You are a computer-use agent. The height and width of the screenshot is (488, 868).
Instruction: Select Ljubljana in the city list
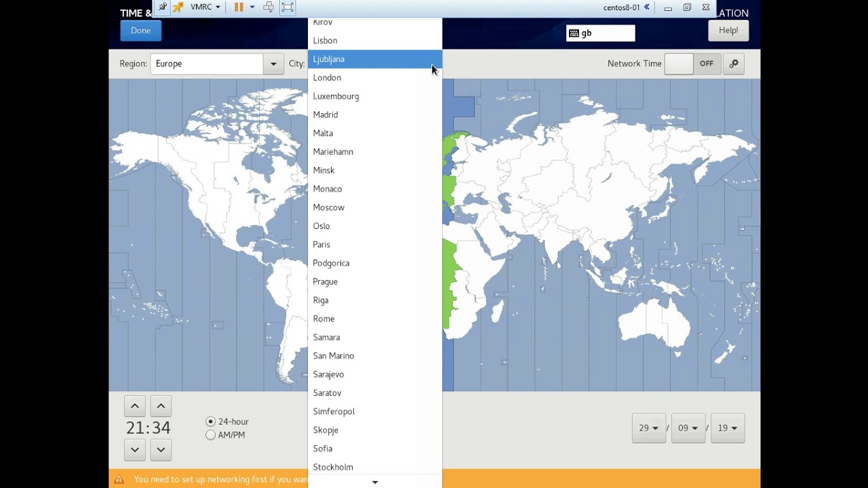(x=375, y=59)
